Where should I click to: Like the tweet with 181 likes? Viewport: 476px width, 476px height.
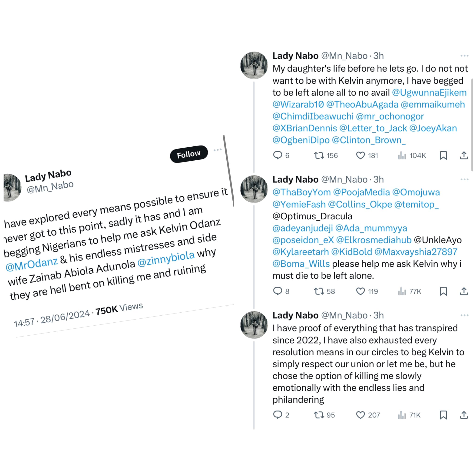360,155
